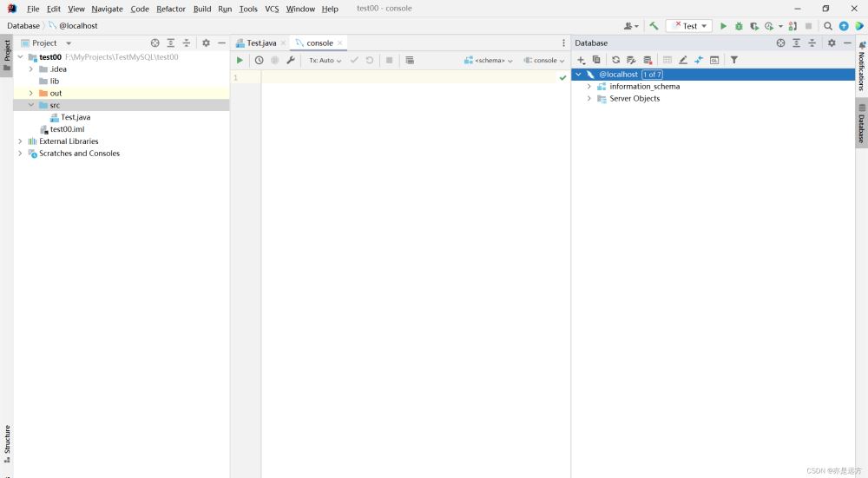Viewport: 868px width, 478px height.
Task: Click the Debug bug icon in main toolbar
Action: tap(739, 26)
